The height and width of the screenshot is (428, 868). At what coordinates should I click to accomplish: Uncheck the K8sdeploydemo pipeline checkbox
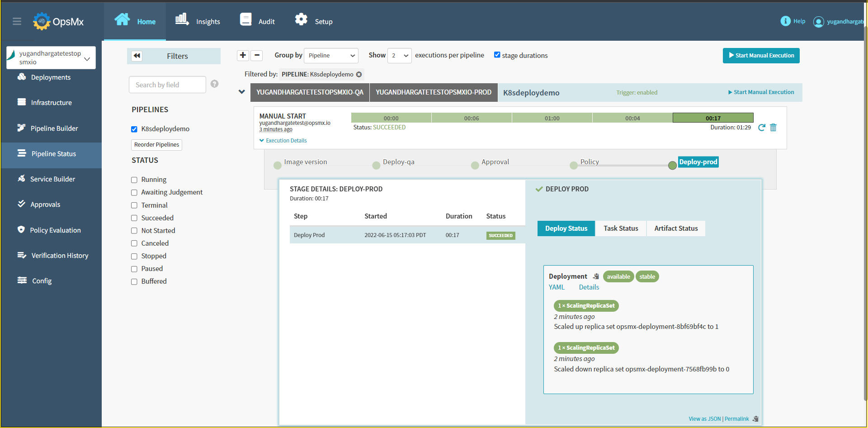[x=134, y=129]
